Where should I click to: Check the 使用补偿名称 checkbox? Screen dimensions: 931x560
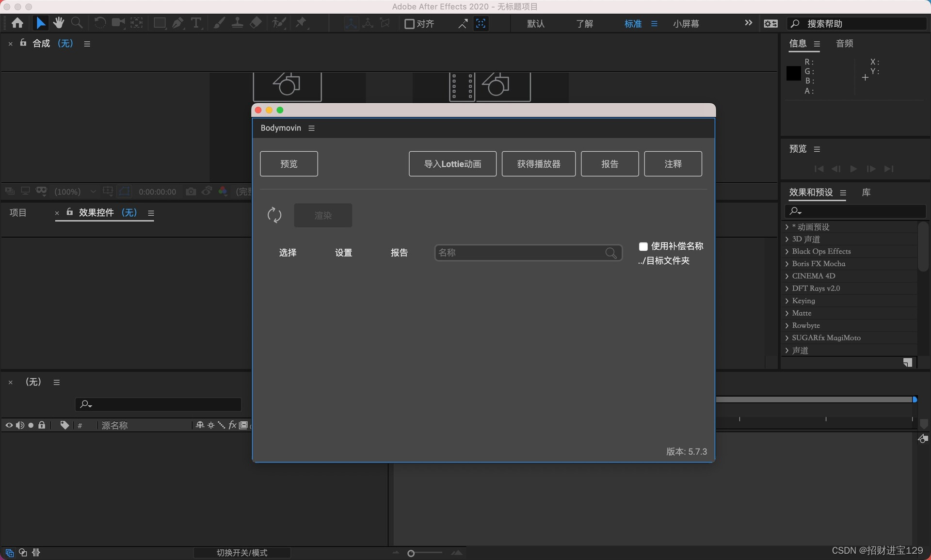(643, 246)
